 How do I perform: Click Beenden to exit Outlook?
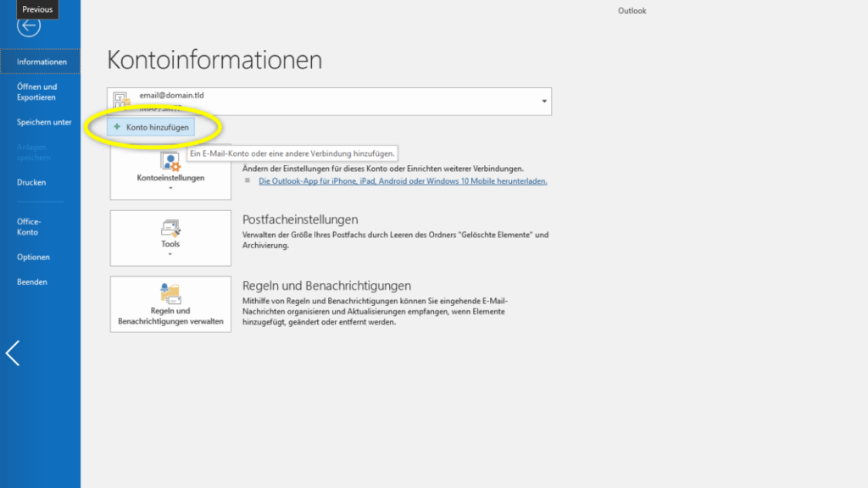[31, 281]
